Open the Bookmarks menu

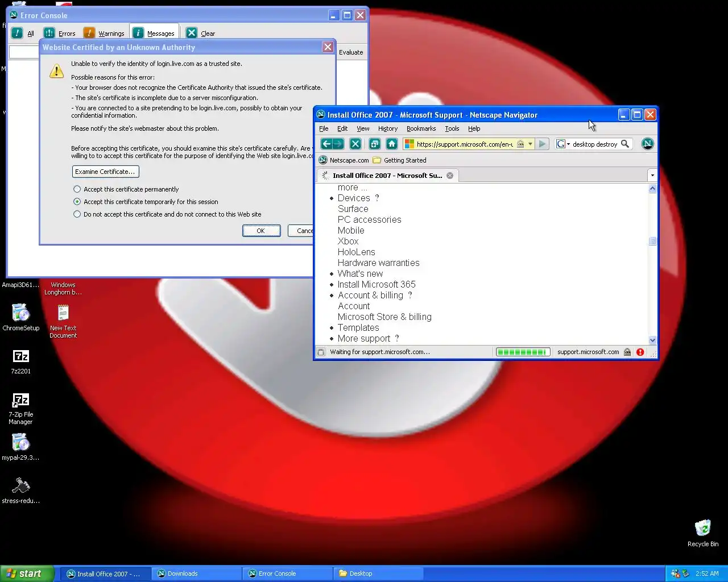pyautogui.click(x=421, y=128)
